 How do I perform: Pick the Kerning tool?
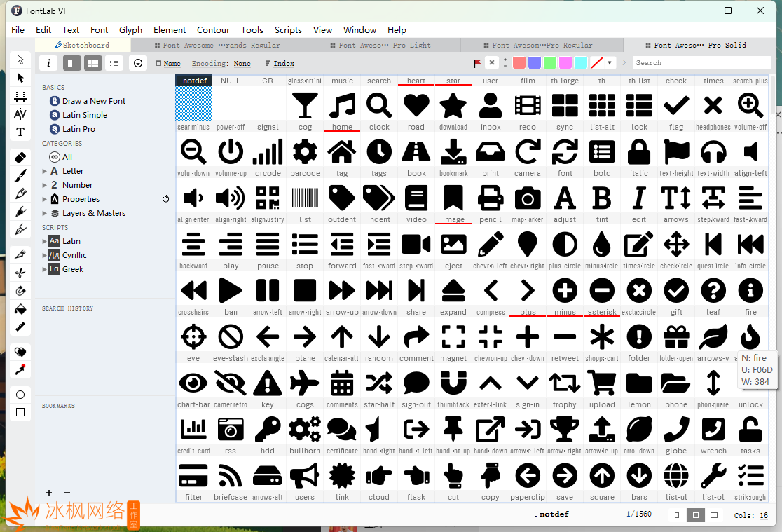point(20,114)
